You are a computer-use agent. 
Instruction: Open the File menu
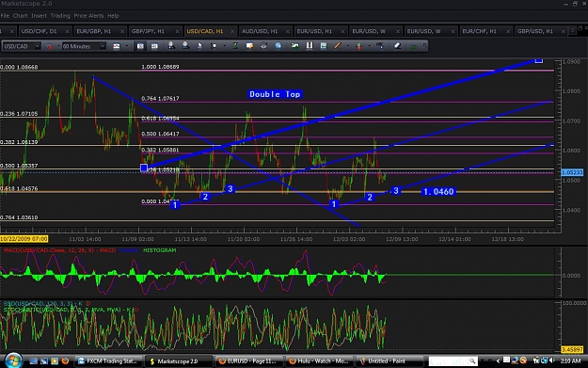tap(5, 16)
